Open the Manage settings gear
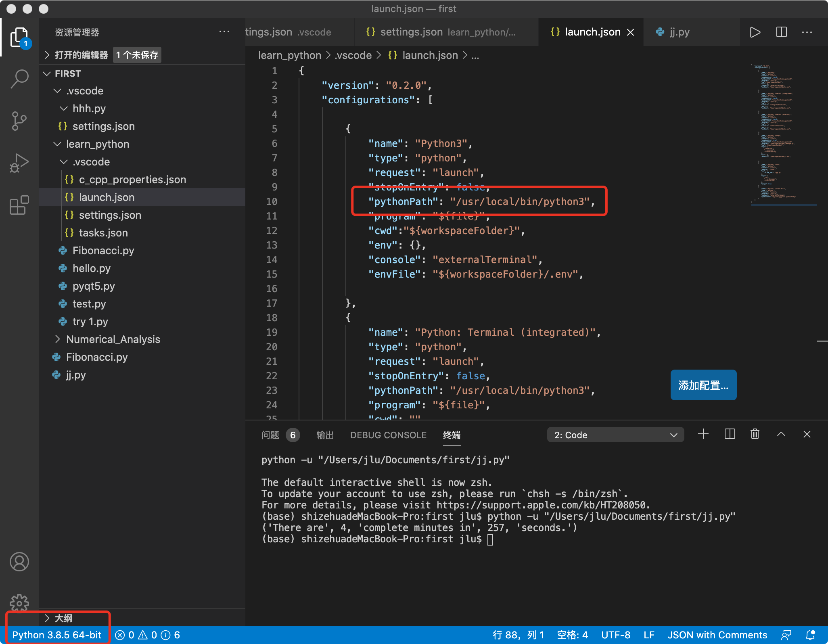Screen dimensions: 828x644 [x=19, y=603]
